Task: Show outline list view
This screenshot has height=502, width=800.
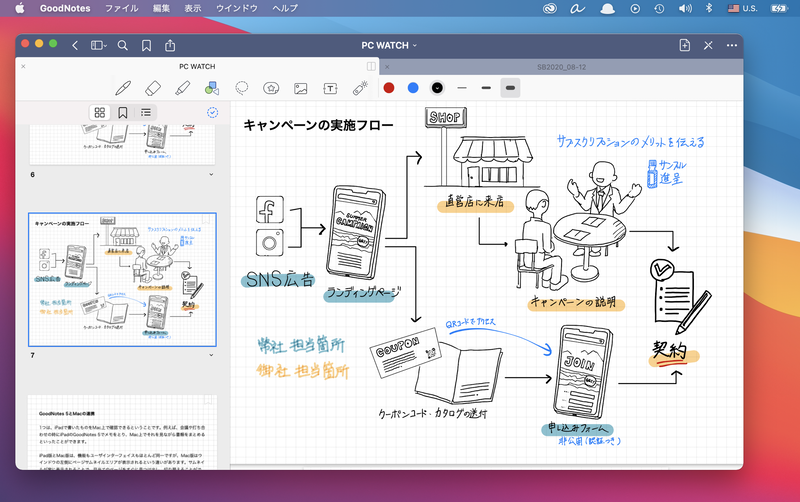Action: coord(146,113)
